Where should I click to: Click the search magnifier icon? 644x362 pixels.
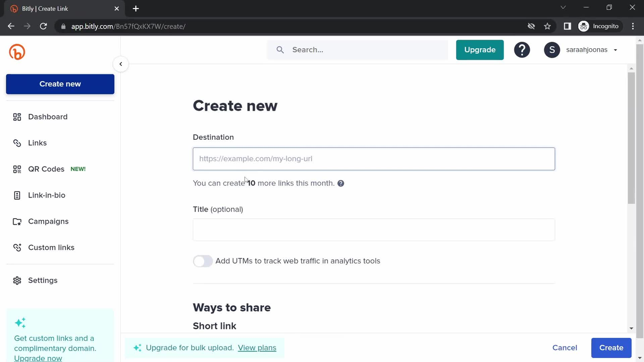(x=280, y=49)
